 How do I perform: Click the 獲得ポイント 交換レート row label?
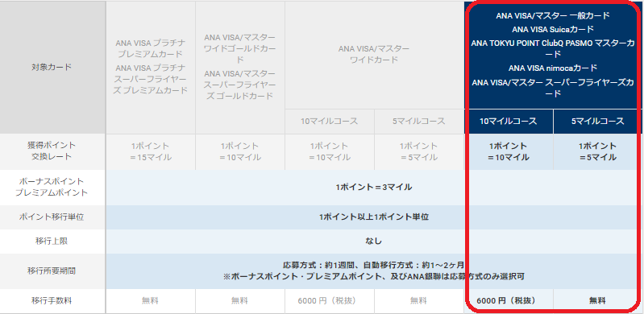pos(52,151)
